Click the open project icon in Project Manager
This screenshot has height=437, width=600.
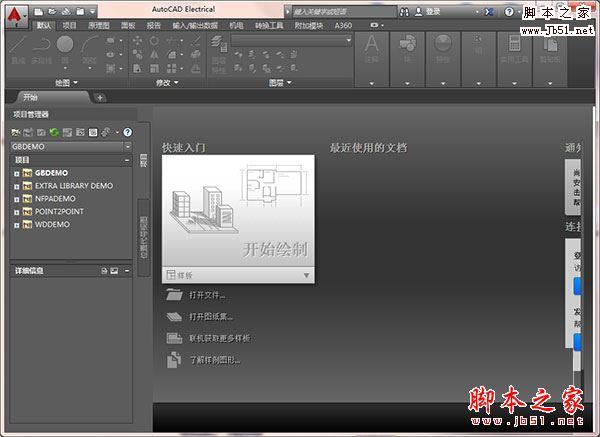pos(15,132)
